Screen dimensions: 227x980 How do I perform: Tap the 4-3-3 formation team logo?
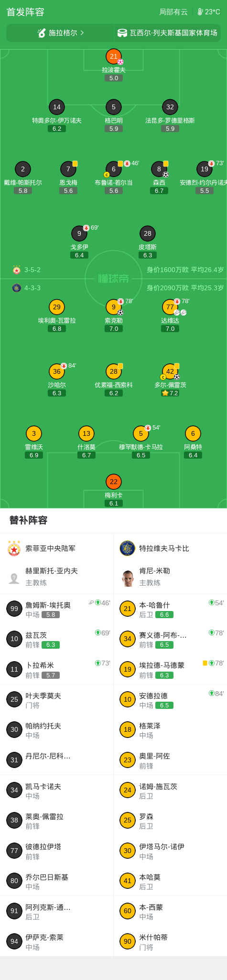point(17,288)
